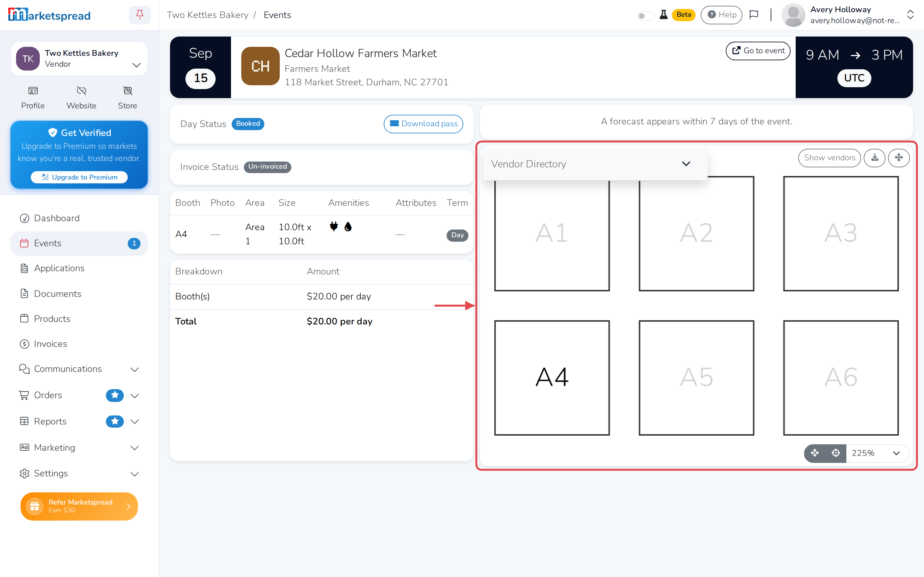Open the flag feedback icon in the header
Image resolution: width=924 pixels, height=577 pixels.
tap(754, 15)
